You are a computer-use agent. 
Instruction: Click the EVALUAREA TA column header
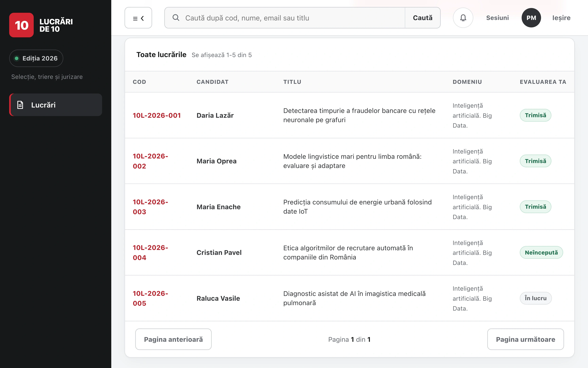coord(543,82)
